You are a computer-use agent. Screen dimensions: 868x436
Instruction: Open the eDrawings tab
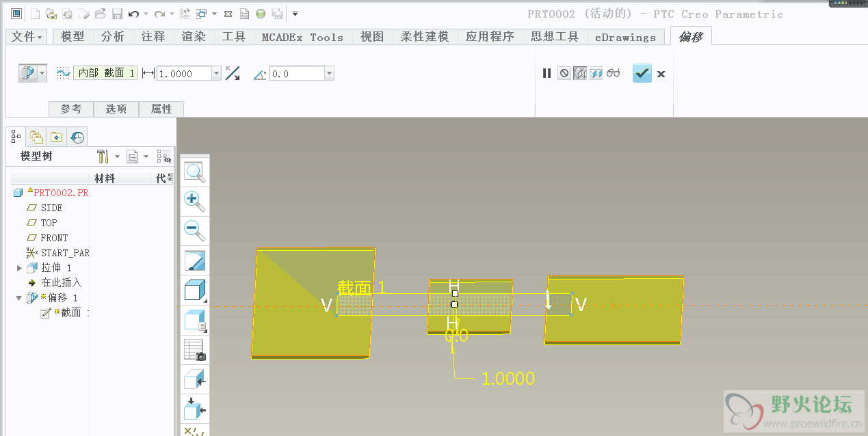(x=625, y=37)
